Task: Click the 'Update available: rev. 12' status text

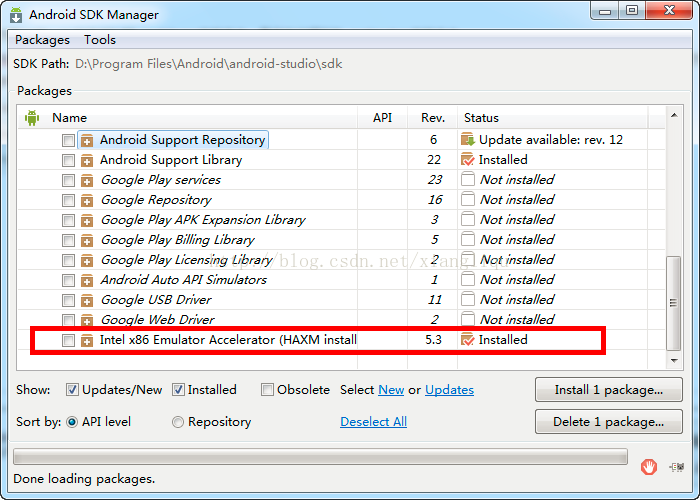Action: pos(550,140)
